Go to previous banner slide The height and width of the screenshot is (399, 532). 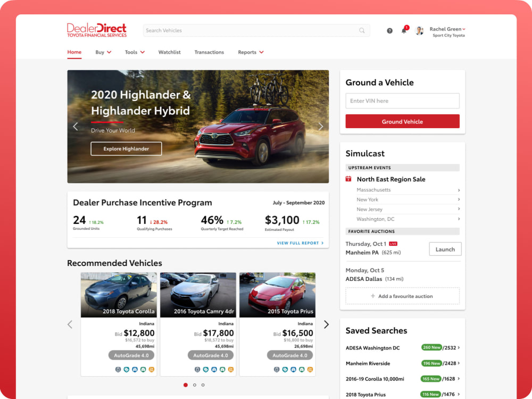76,127
